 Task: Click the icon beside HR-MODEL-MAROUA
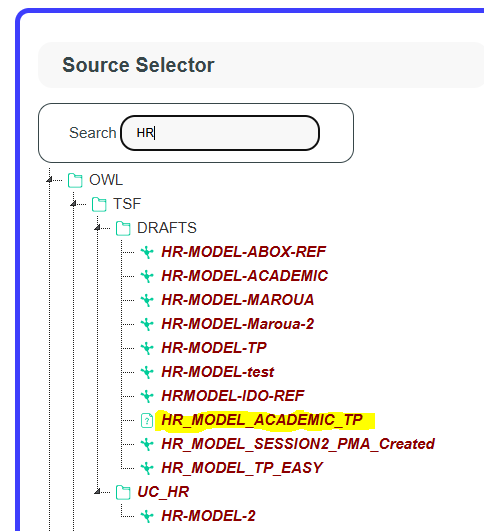147,300
